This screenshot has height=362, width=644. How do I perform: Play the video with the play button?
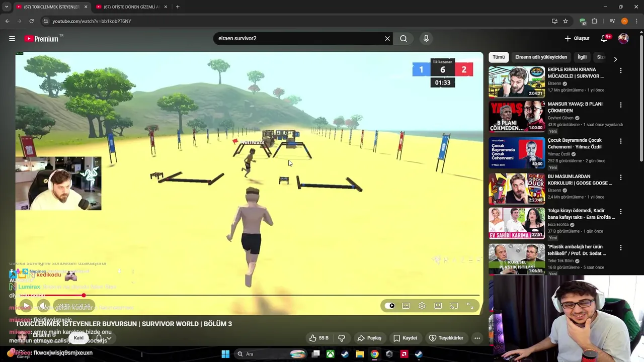click(x=26, y=305)
